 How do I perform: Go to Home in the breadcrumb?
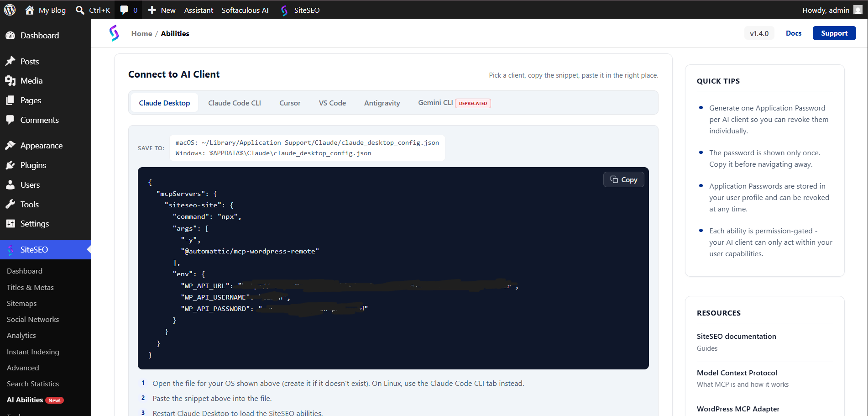point(141,33)
